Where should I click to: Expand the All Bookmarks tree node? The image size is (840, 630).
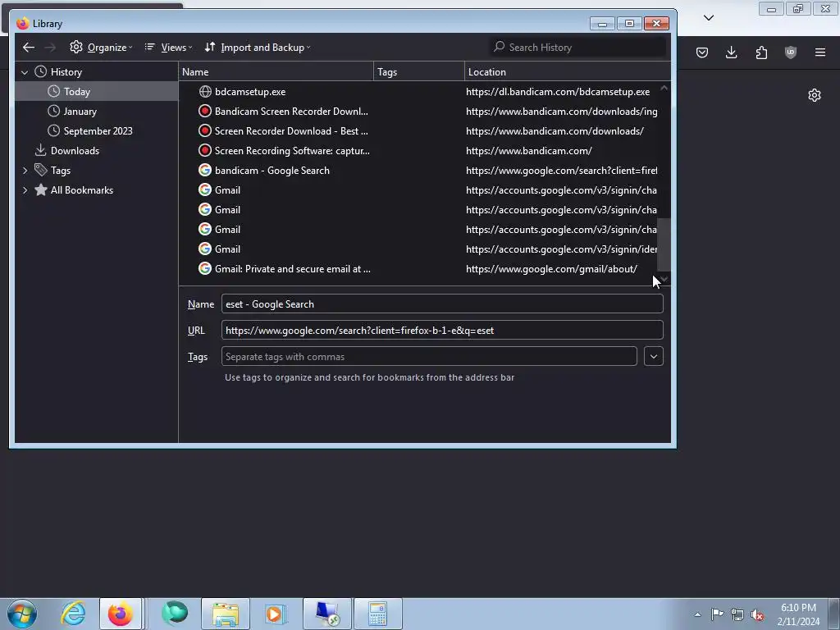point(25,190)
